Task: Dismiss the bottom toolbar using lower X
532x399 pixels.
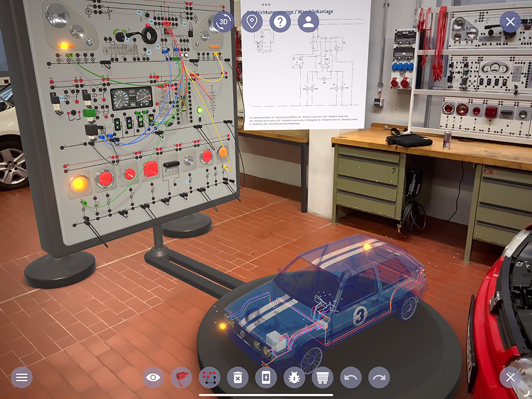Action: pos(510,377)
